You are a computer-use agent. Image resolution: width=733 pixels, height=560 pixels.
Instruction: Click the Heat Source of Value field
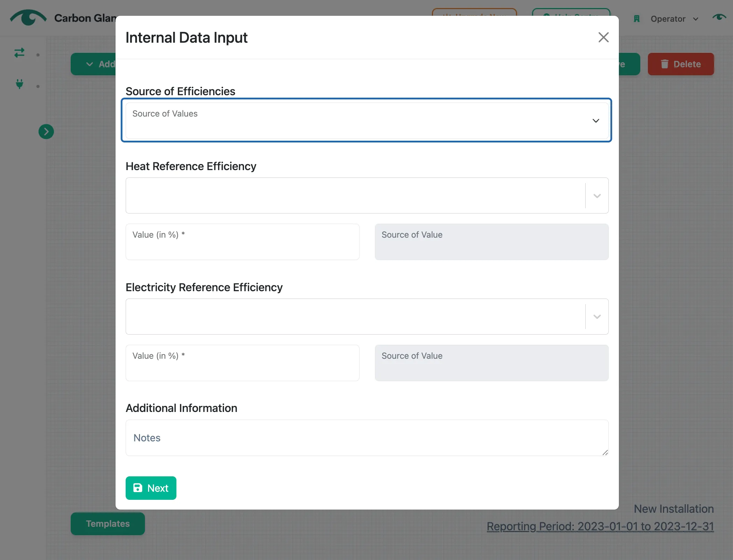491,242
